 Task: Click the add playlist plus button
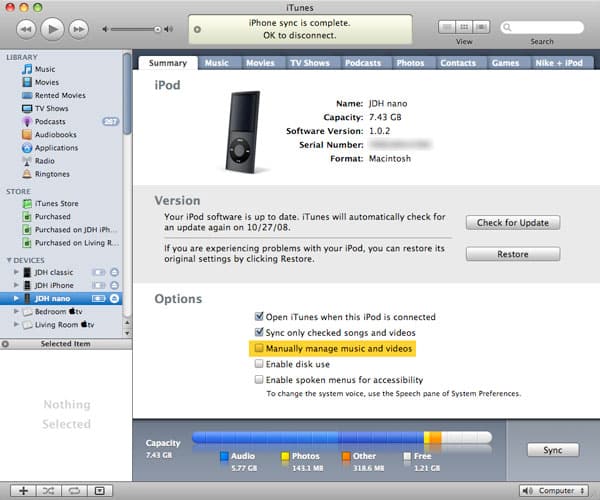pyautogui.click(x=23, y=491)
